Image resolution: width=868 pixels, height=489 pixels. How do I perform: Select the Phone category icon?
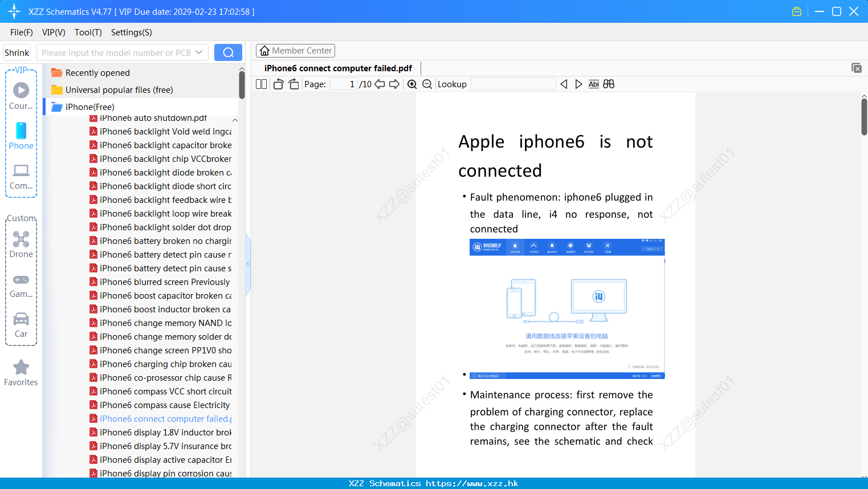[x=21, y=136]
